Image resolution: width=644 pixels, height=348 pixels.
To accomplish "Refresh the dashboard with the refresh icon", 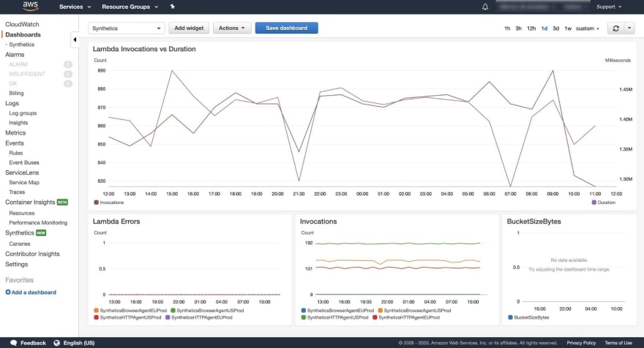I will pyautogui.click(x=615, y=29).
